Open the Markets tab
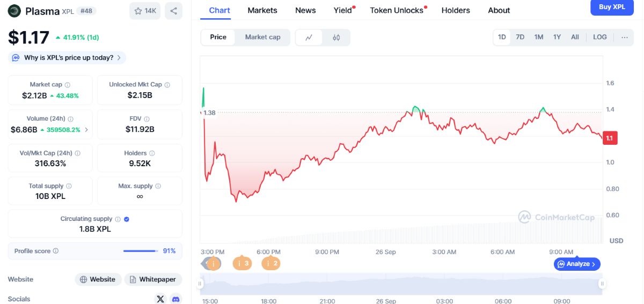This screenshot has height=304, width=644. click(x=262, y=10)
